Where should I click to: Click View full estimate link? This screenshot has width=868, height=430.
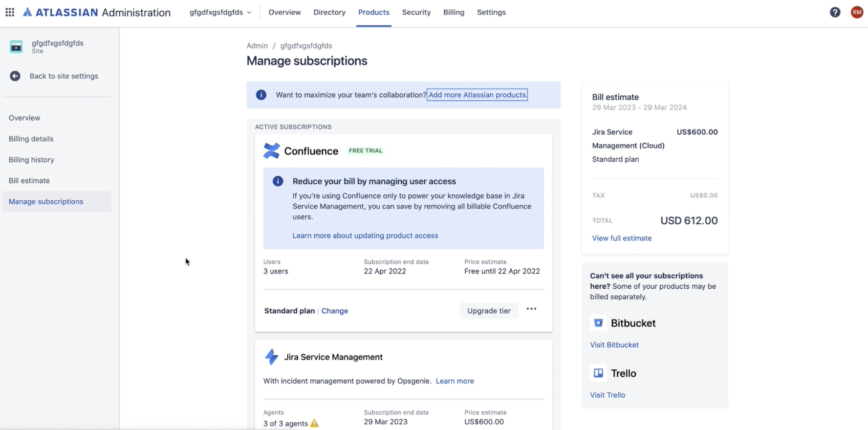(x=622, y=238)
